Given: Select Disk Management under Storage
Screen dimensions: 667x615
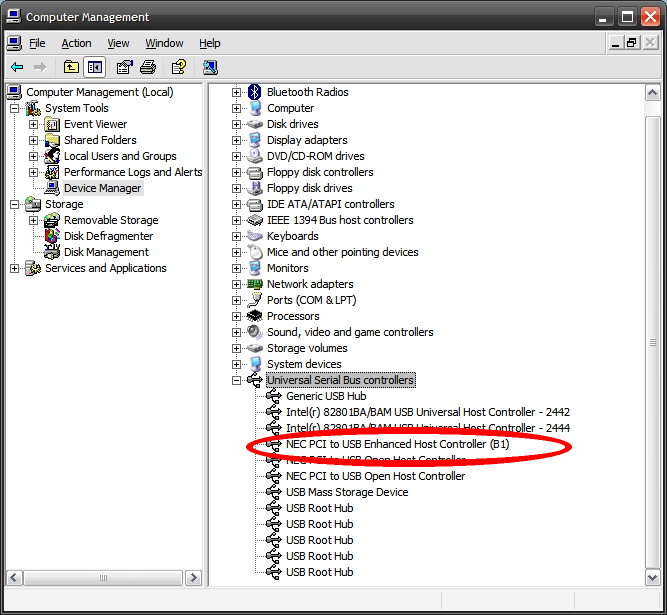Looking at the screenshot, I should (106, 252).
